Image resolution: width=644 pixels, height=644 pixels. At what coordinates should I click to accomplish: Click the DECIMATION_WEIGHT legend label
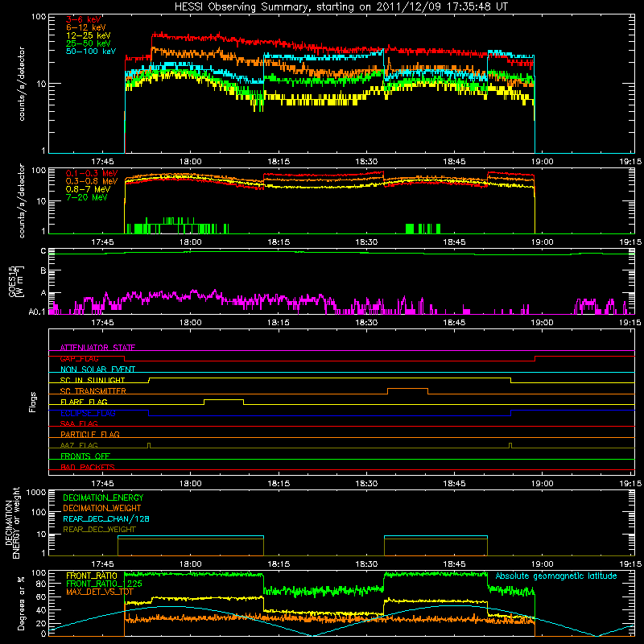pos(102,508)
